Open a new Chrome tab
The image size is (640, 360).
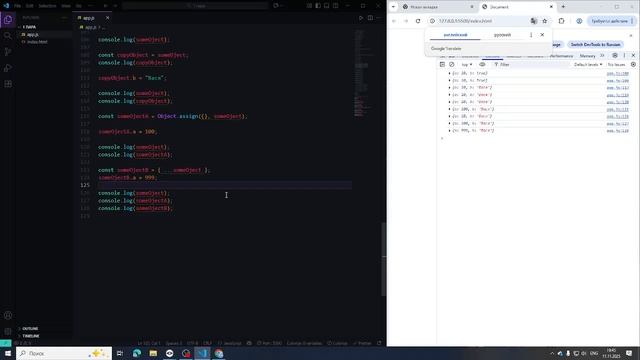click(x=563, y=7)
